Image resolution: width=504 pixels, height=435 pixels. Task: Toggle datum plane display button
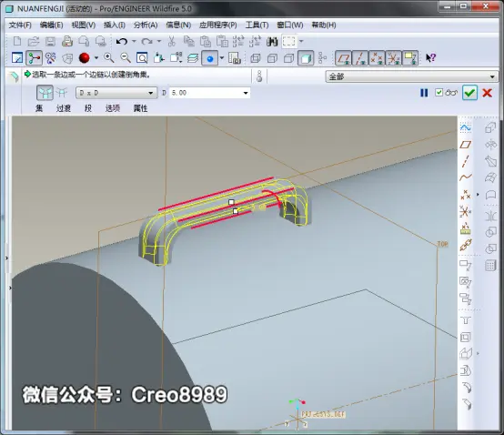[x=343, y=58]
